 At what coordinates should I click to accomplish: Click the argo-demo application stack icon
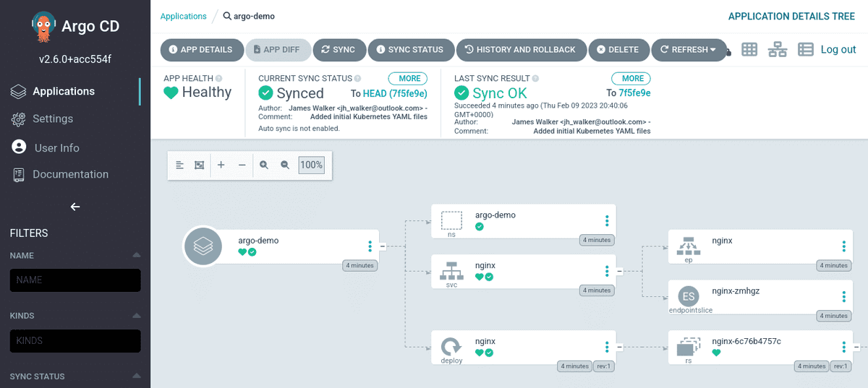(203, 246)
